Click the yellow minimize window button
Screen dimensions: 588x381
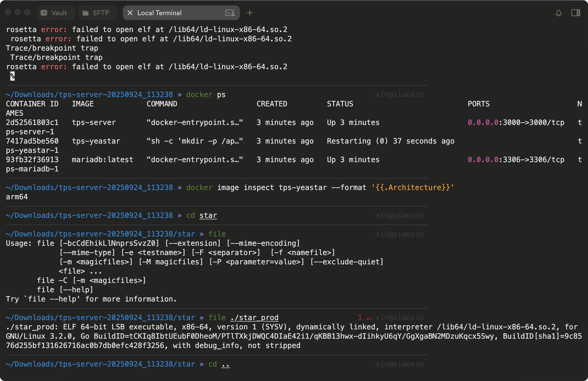pos(18,12)
